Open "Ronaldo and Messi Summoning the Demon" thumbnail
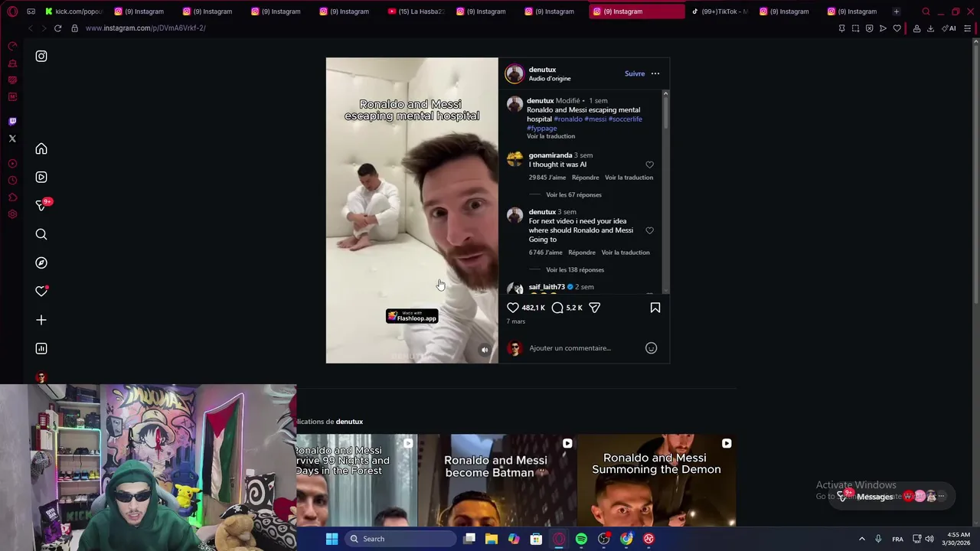The width and height of the screenshot is (980, 551). (x=656, y=481)
